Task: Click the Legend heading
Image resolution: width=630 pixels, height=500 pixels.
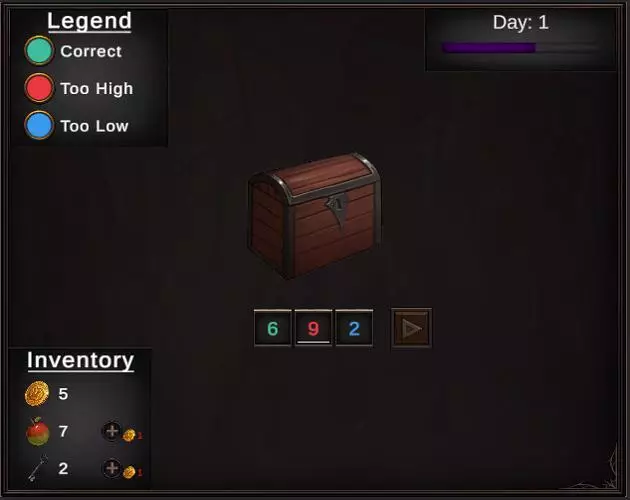Action: pyautogui.click(x=89, y=21)
